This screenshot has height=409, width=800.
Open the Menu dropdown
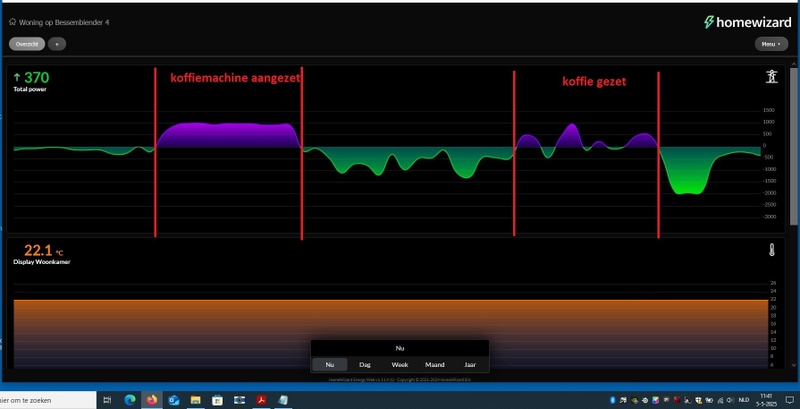(x=771, y=44)
